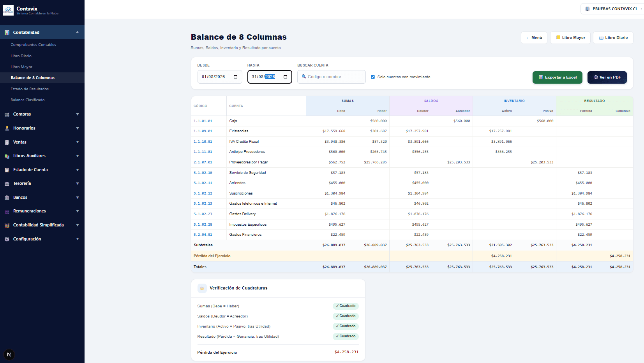This screenshot has width=644, height=363.
Task: Click the Libro Mayor top button
Action: pos(570,38)
